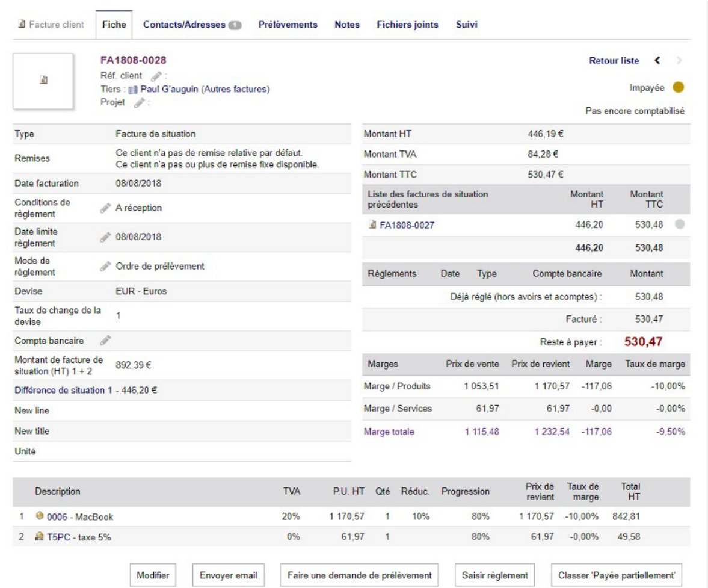Click T5PC total HT 49,58
This screenshot has width=708, height=588.
629,536
